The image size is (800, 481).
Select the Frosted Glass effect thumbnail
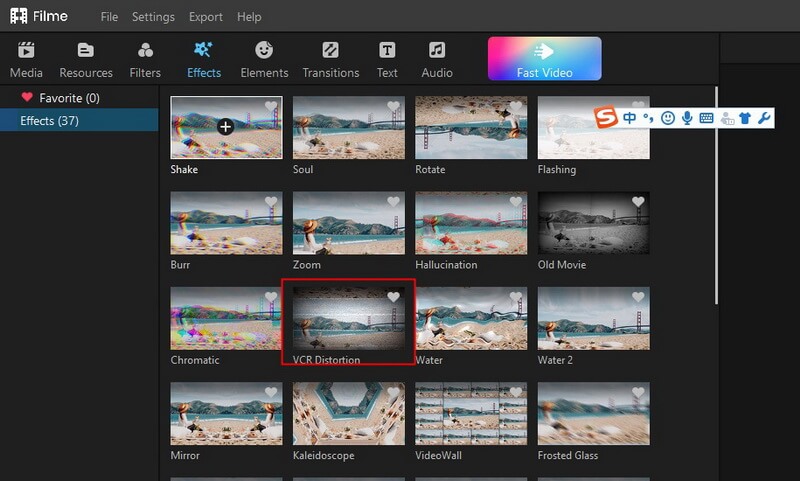coord(593,414)
